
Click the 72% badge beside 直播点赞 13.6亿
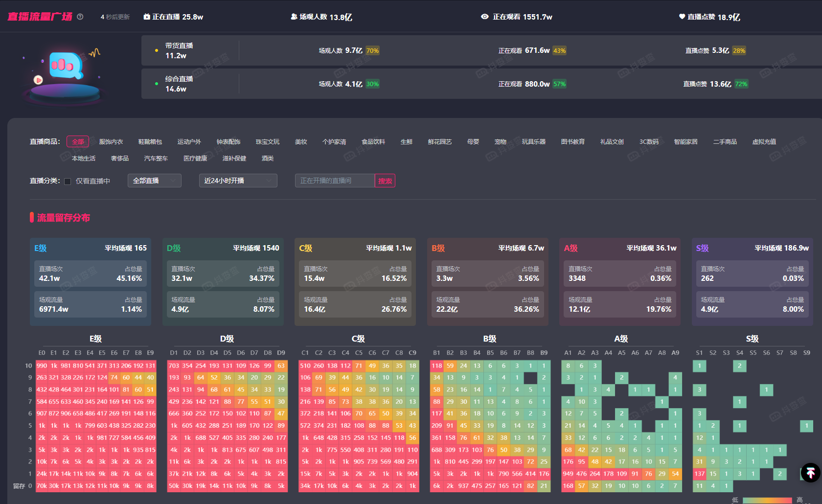click(741, 84)
